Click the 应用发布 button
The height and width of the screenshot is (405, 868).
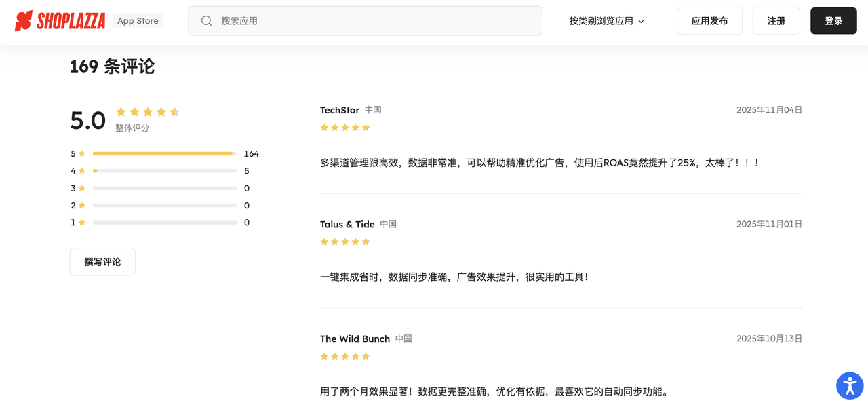point(709,21)
